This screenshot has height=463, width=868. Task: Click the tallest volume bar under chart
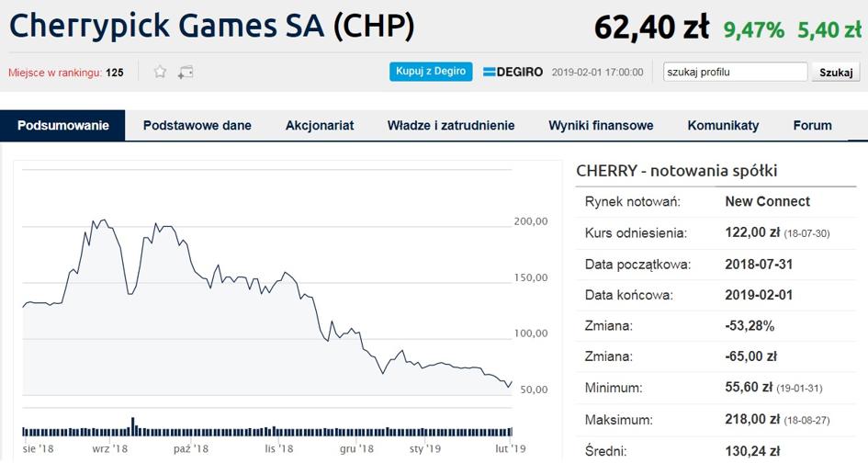[x=132, y=425]
